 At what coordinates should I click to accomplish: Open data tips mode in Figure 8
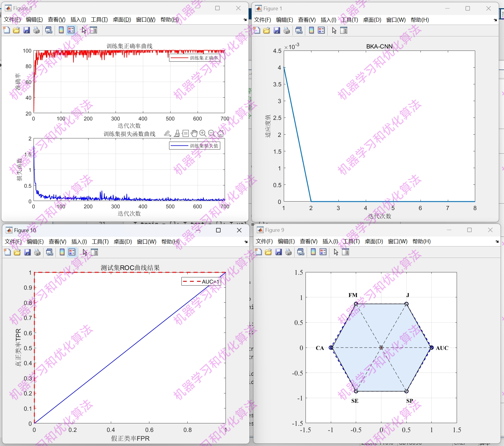click(x=185, y=133)
